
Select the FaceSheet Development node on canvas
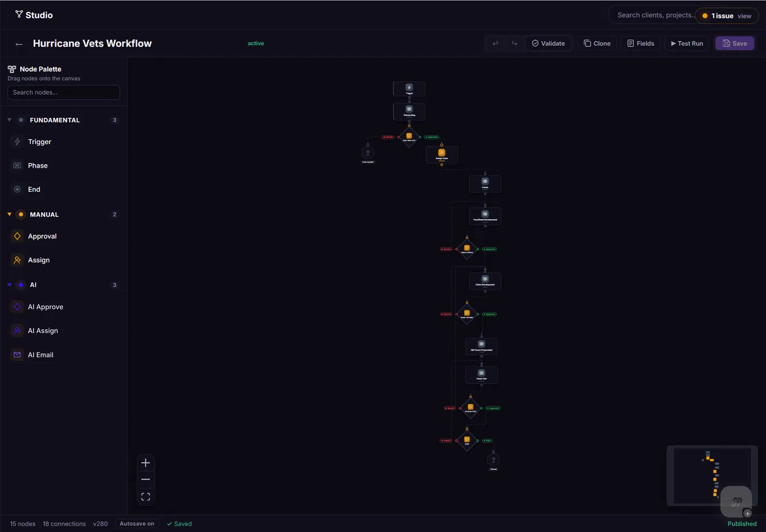(x=485, y=216)
